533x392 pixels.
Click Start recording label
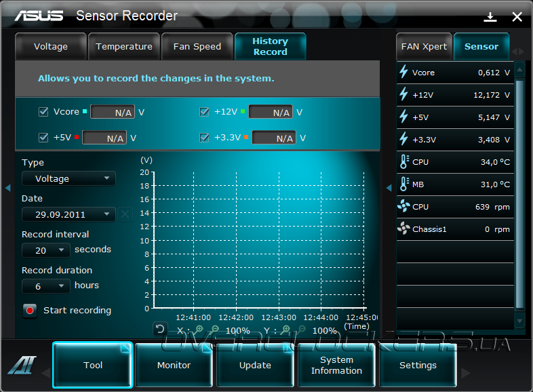point(77,311)
